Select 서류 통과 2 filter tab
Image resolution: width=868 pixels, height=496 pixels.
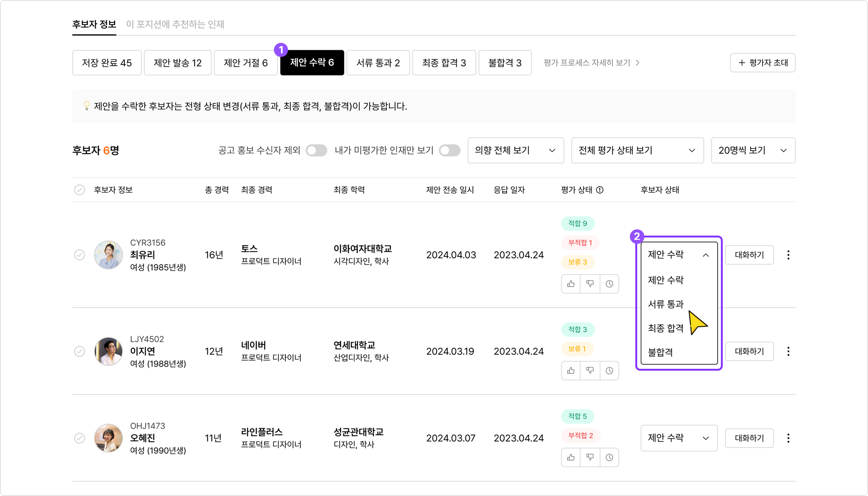[x=378, y=63]
